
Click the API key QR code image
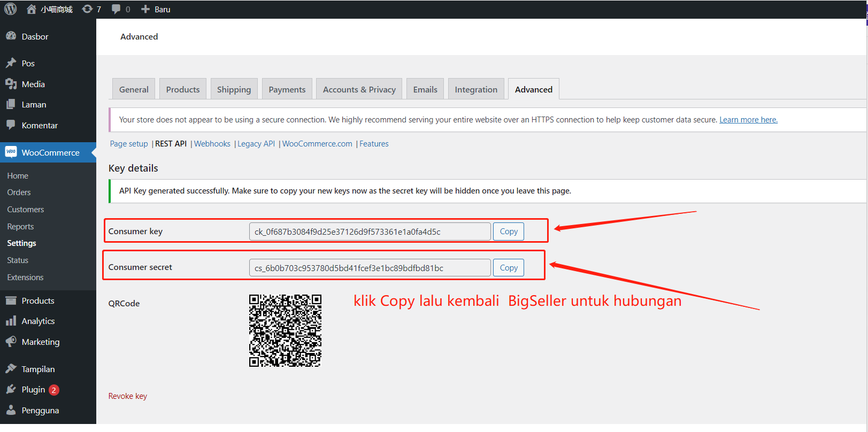click(285, 330)
